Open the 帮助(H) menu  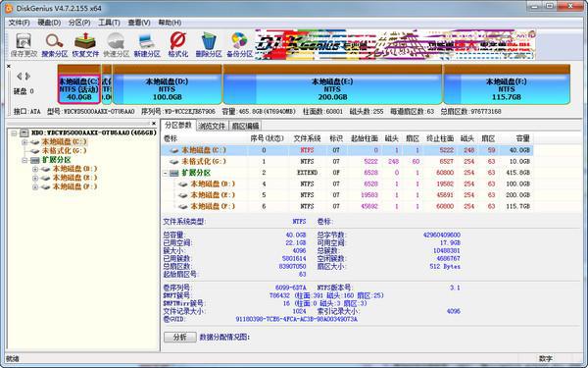[170, 23]
